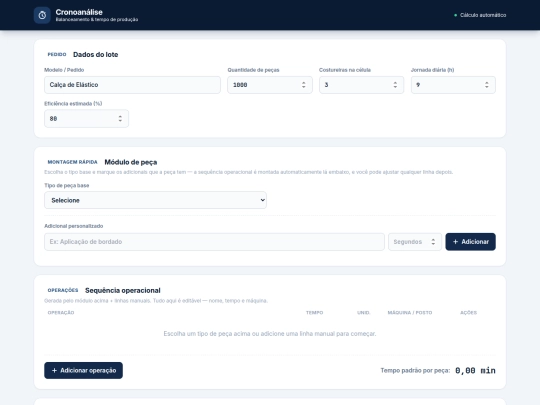Click the TEMPO column header
The image size is (540, 405).
[x=314, y=313]
